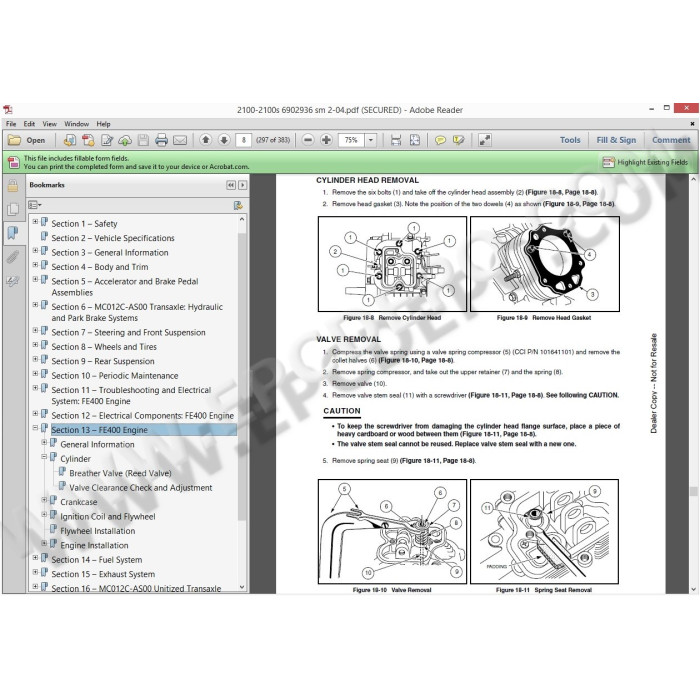Image resolution: width=700 pixels, height=700 pixels.
Task: Go to next page arrow
Action: 224,140
